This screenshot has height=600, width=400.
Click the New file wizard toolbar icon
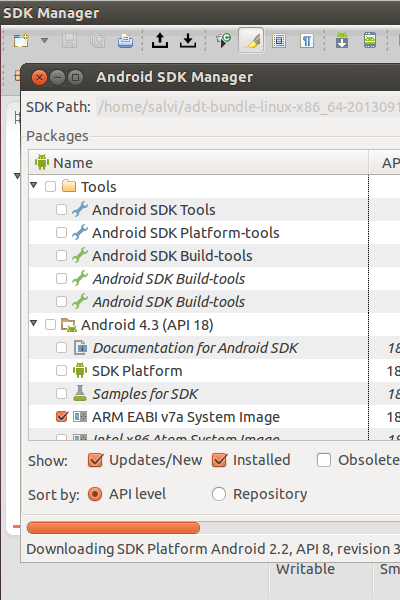tap(21, 40)
